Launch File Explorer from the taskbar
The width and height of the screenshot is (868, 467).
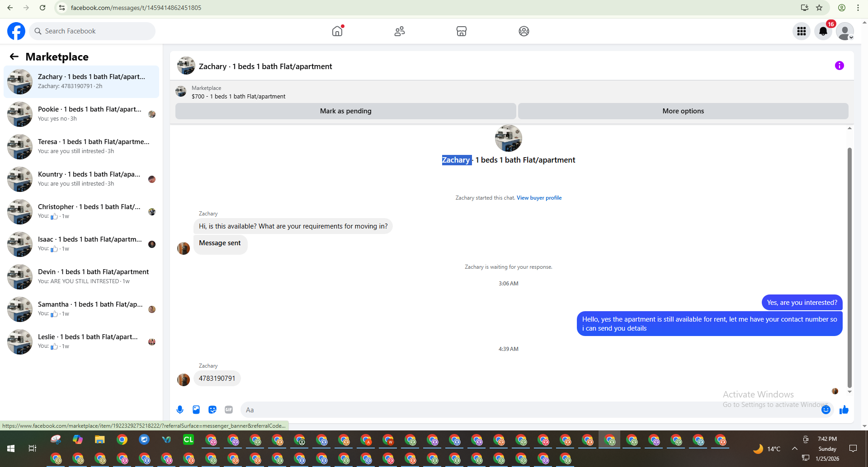(x=99, y=439)
